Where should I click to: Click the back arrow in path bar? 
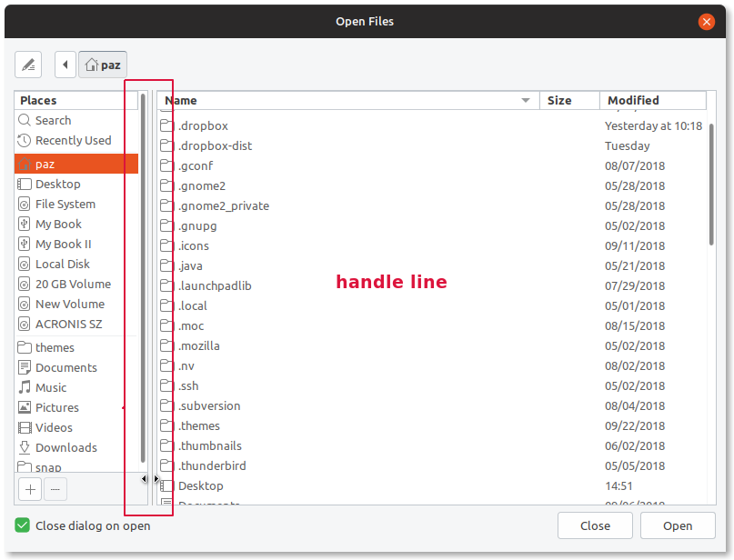coord(65,65)
